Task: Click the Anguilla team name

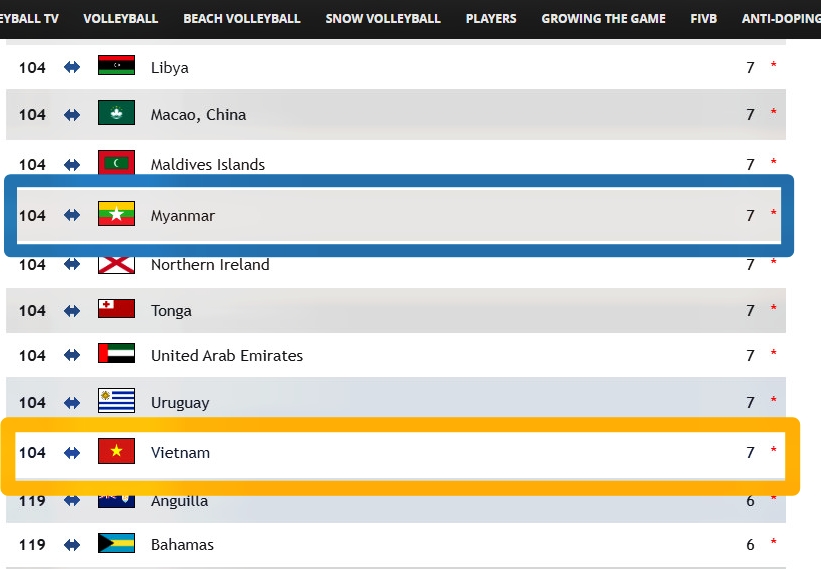Action: pos(179,501)
